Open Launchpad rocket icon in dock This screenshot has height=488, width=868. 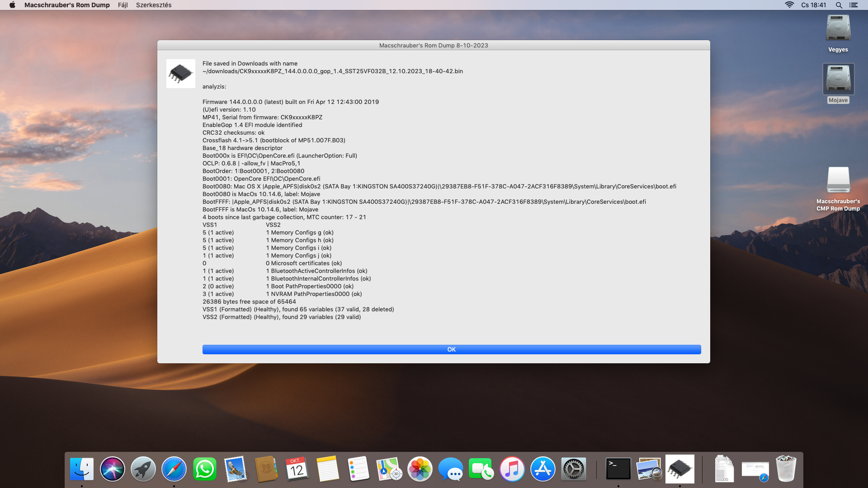pyautogui.click(x=143, y=469)
